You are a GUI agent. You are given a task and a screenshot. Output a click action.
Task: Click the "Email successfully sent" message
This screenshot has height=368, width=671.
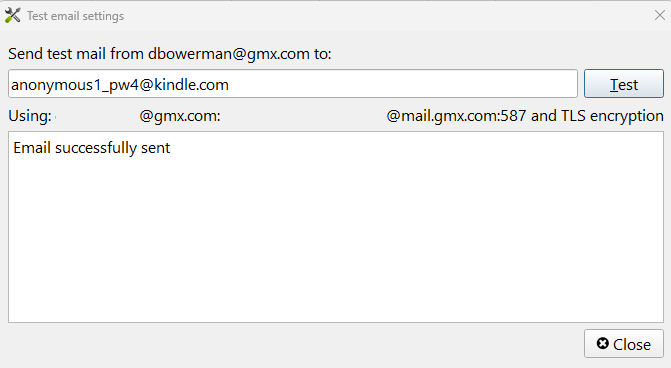click(x=92, y=148)
